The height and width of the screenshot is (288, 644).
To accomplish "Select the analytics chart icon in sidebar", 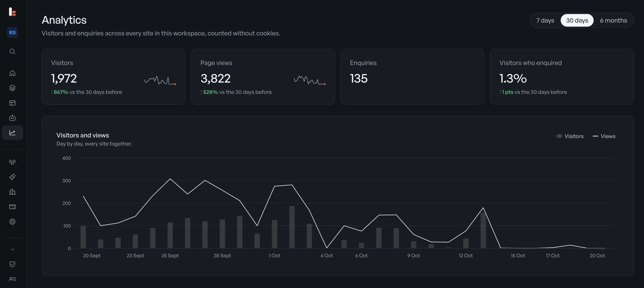I will point(12,133).
